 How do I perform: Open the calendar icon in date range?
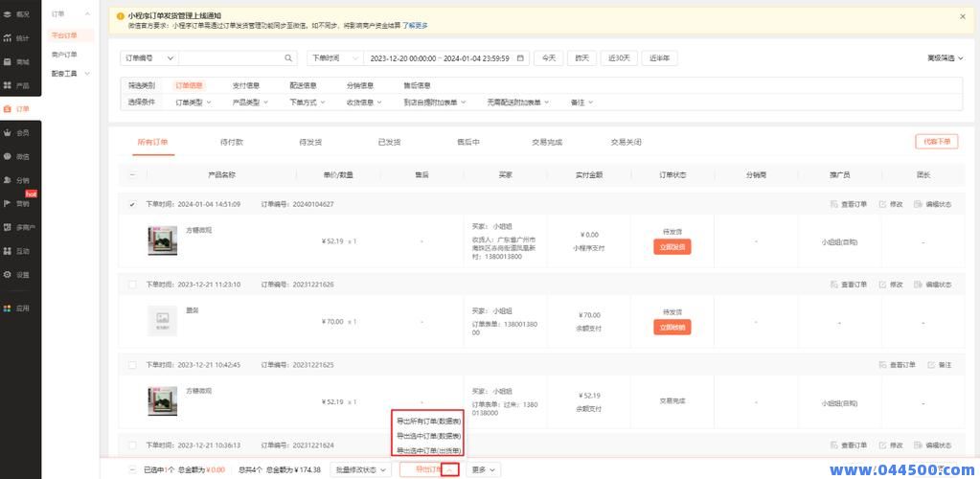click(520, 58)
